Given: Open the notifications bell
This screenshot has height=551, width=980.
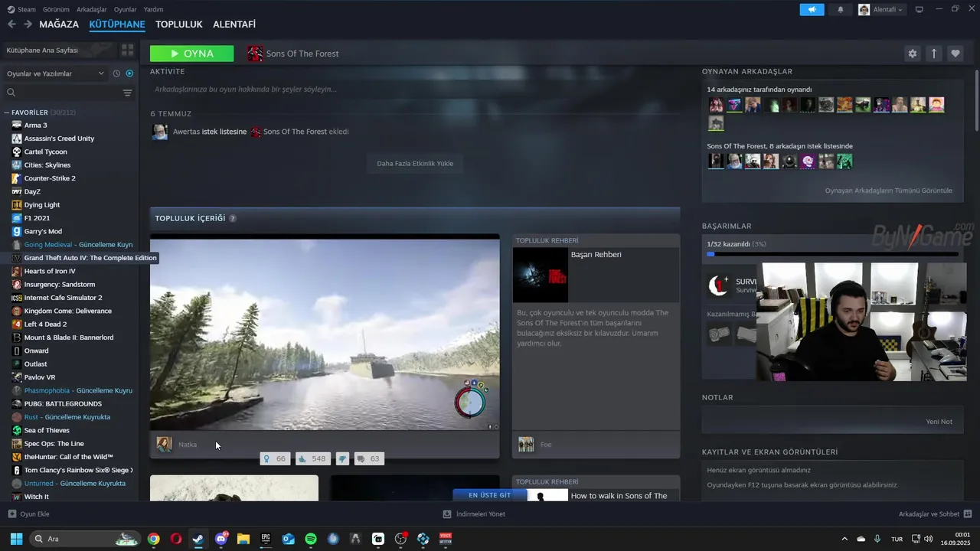Looking at the screenshot, I should click(841, 9).
